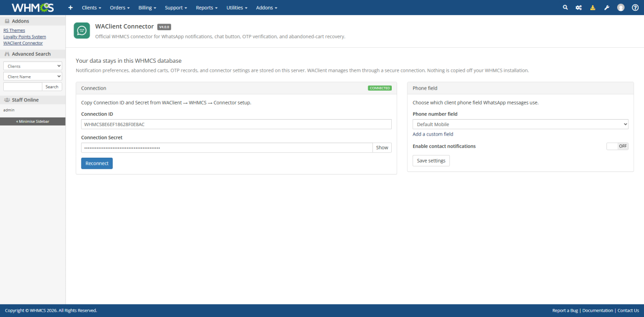
Task: Focus the Connection Secret input
Action: (227, 148)
